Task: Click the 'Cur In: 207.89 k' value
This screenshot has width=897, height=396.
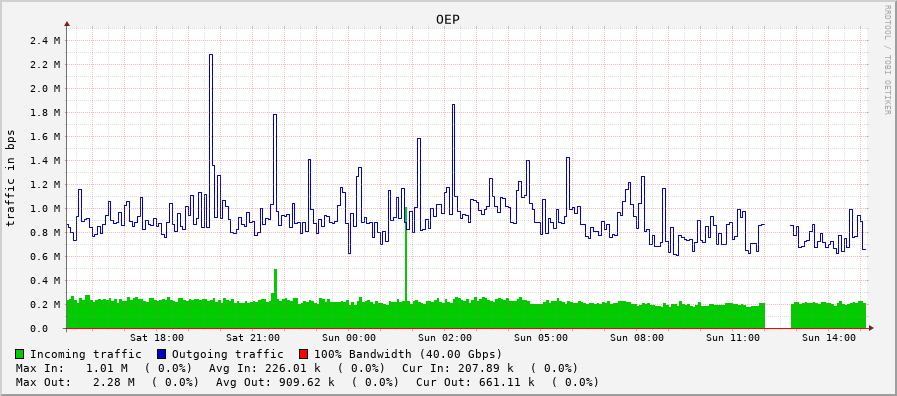Action: tap(458, 368)
